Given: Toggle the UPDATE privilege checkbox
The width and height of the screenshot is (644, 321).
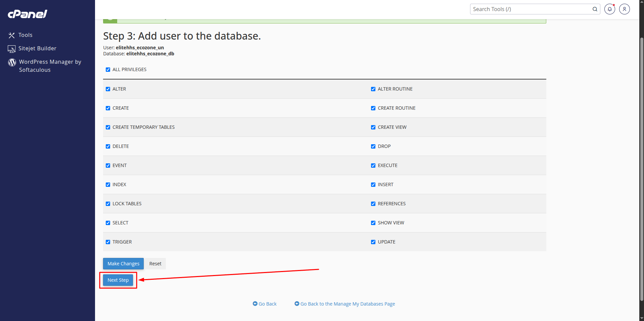Looking at the screenshot, I should click(x=373, y=242).
